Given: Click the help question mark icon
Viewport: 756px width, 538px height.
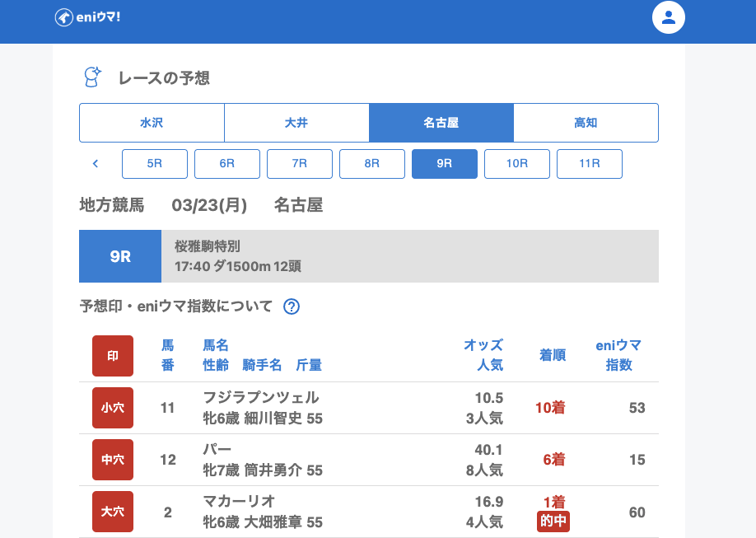Looking at the screenshot, I should (x=292, y=306).
